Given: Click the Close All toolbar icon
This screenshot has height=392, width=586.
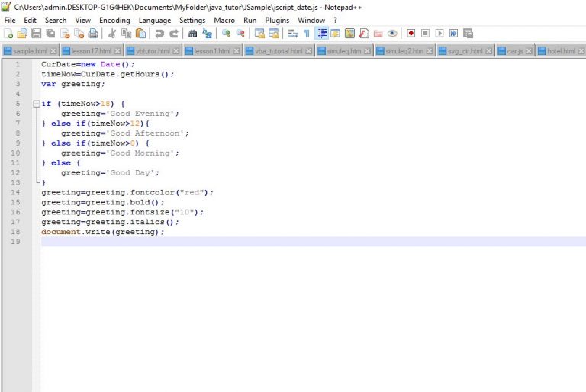Looking at the screenshot, I should point(79,34).
